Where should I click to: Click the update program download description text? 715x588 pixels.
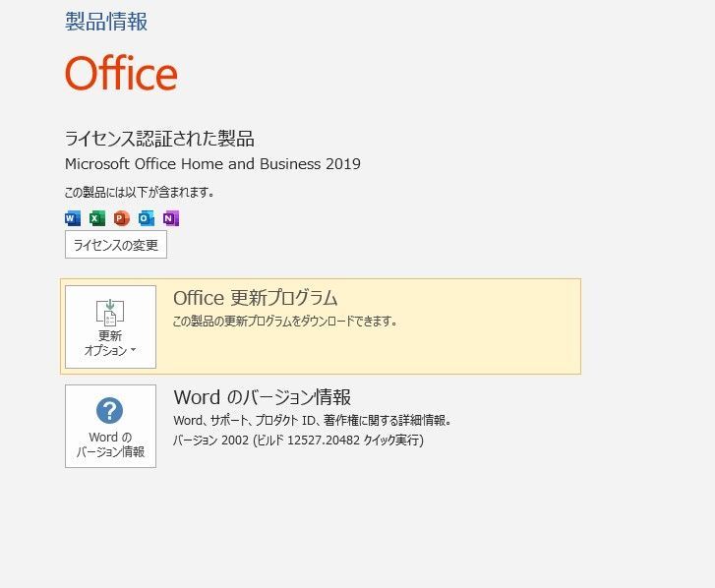284,322
